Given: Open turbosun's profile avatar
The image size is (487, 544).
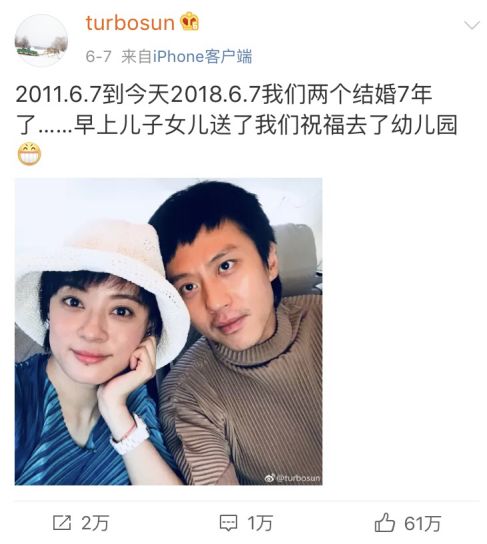Looking at the screenshot, I should [41, 41].
